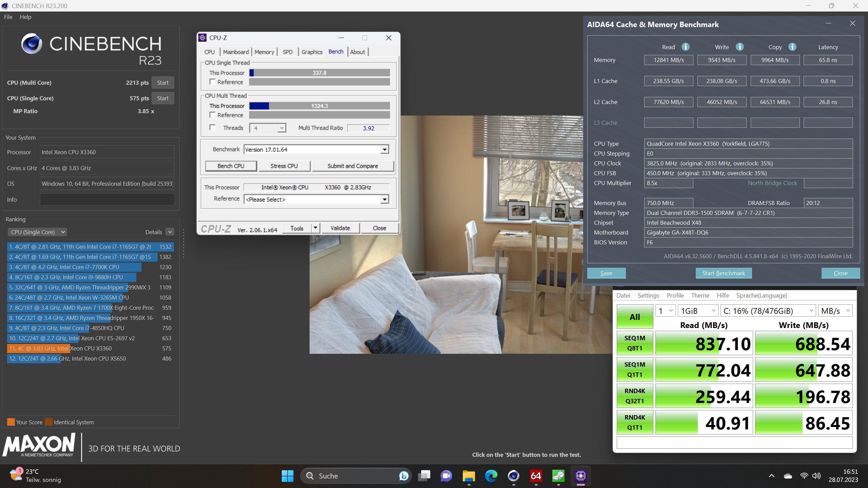868x488 pixels.
Task: Run RND4K Q32T1 test
Action: click(635, 396)
